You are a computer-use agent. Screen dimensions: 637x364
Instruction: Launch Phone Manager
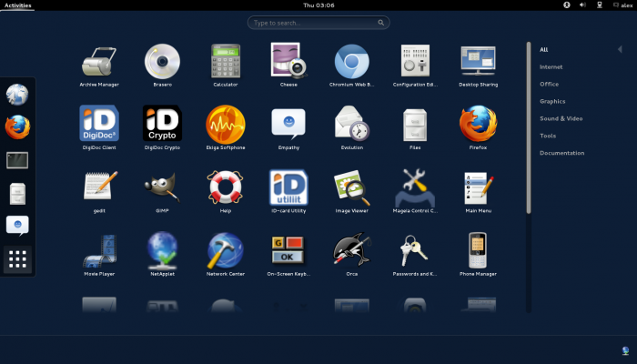tap(478, 254)
